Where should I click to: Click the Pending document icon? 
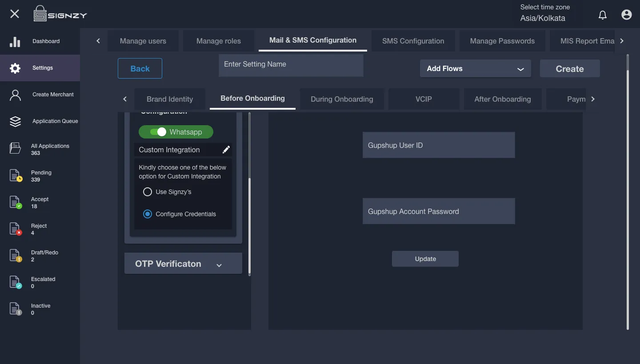(16, 175)
